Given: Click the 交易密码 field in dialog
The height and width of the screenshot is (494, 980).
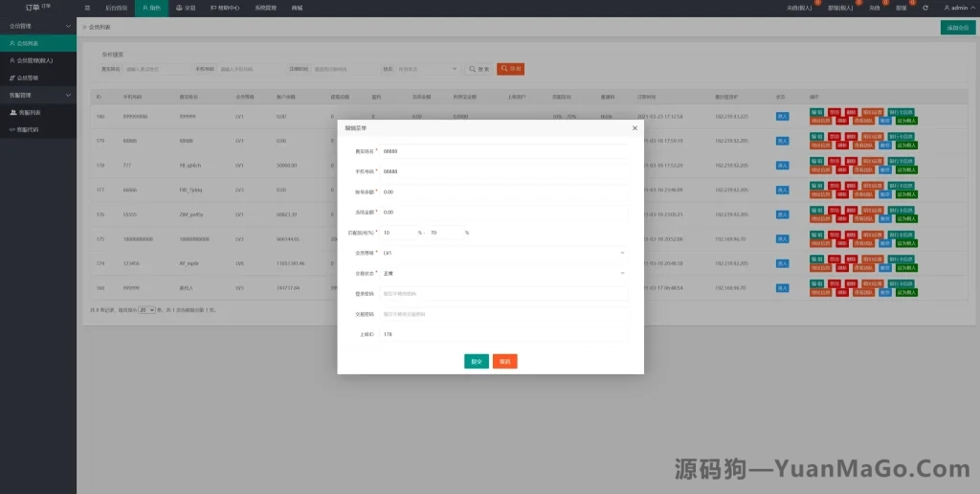Looking at the screenshot, I should (503, 314).
